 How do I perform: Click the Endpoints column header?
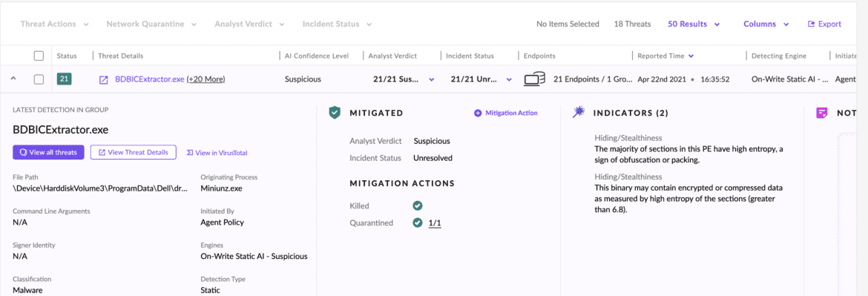tap(539, 56)
